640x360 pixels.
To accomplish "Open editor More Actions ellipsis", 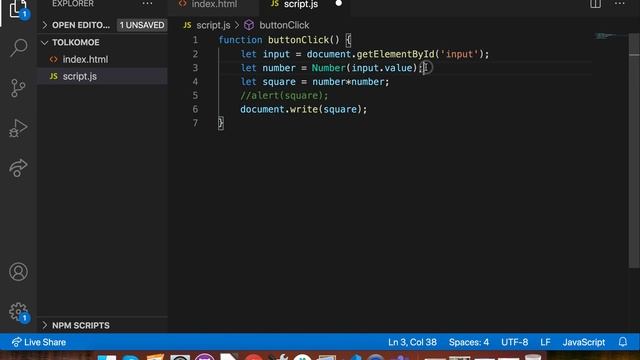I will 620,4.
